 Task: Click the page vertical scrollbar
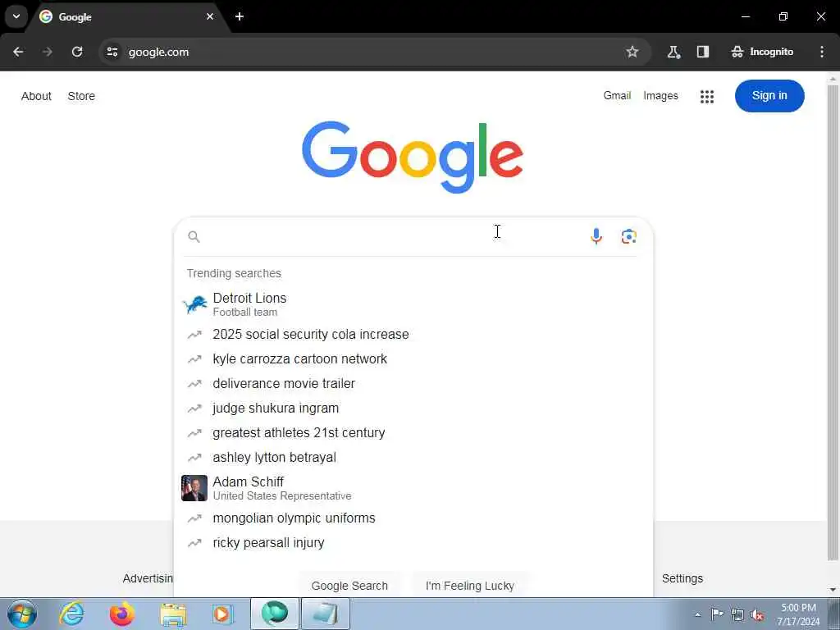[x=833, y=322]
